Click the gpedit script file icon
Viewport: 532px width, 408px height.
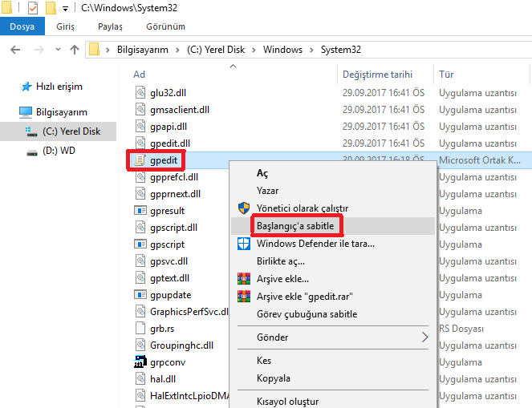pyautogui.click(x=140, y=160)
